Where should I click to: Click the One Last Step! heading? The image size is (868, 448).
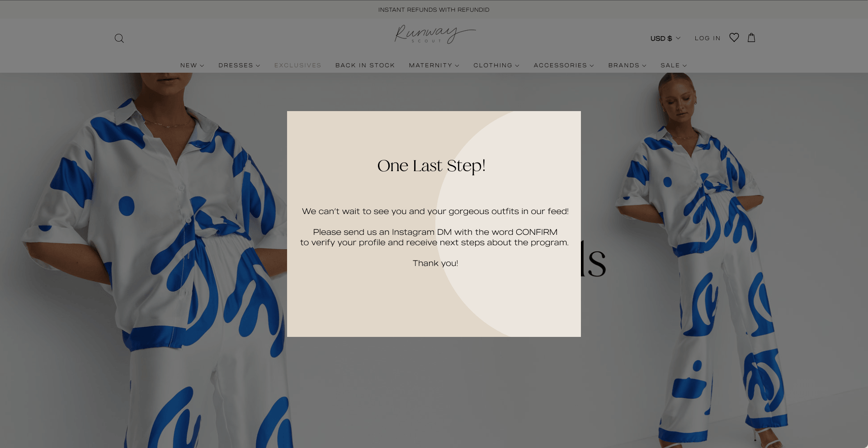[x=431, y=166]
